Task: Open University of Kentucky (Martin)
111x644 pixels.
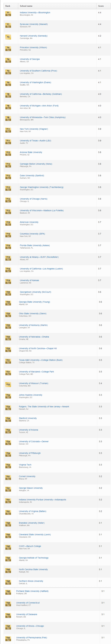Action: pos(33,325)
